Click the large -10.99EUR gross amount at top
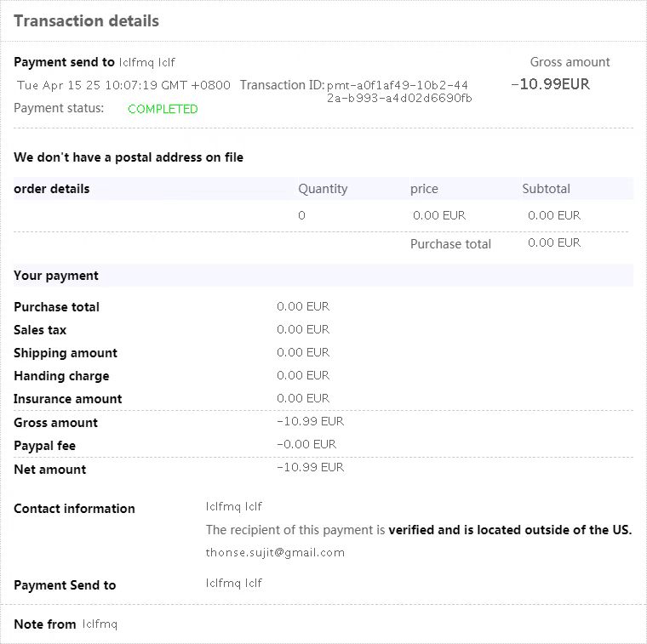 point(550,83)
